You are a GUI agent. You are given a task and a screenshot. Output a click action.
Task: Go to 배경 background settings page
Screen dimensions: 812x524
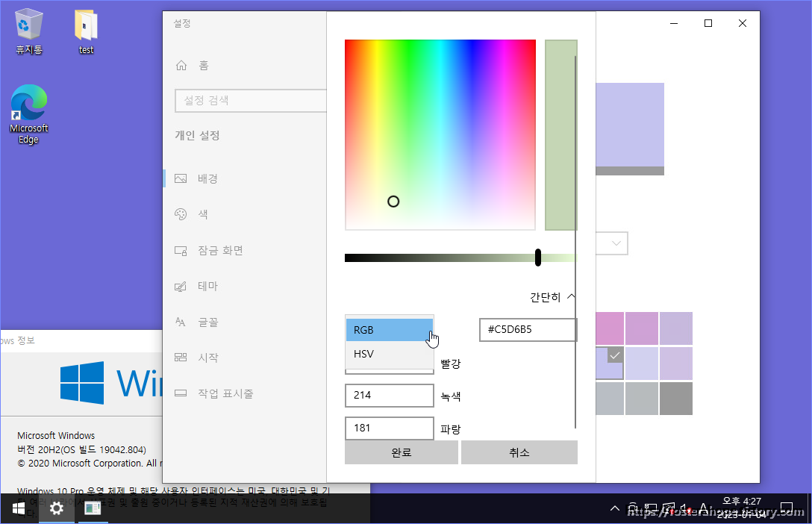pos(207,178)
